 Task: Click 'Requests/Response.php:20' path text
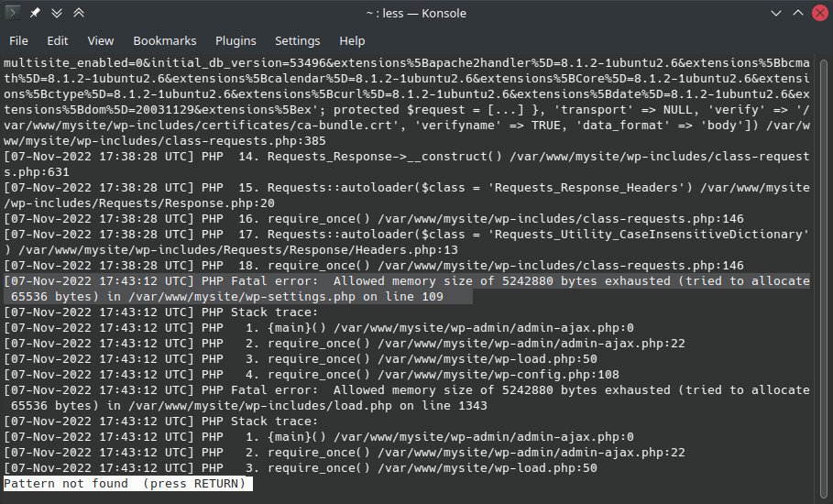[187, 203]
